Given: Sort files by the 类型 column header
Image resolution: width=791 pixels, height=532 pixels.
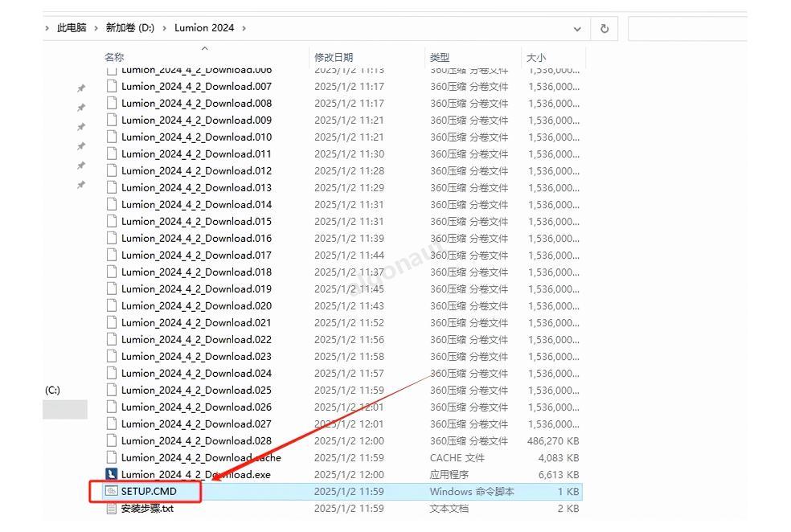Looking at the screenshot, I should click(440, 57).
